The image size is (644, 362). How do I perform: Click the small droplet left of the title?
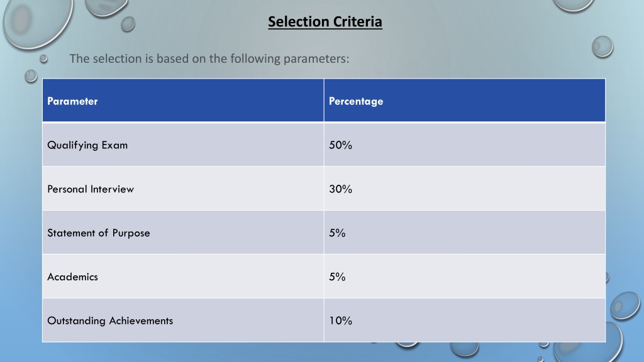coord(128,25)
